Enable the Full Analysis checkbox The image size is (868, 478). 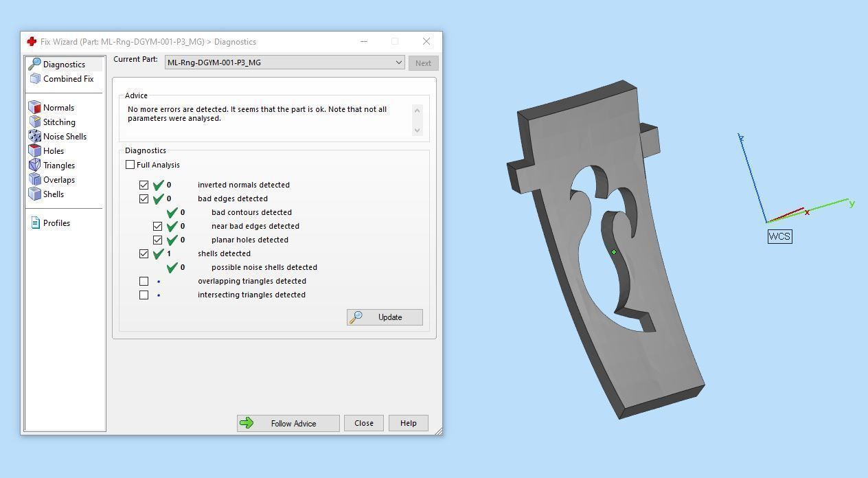click(x=130, y=165)
